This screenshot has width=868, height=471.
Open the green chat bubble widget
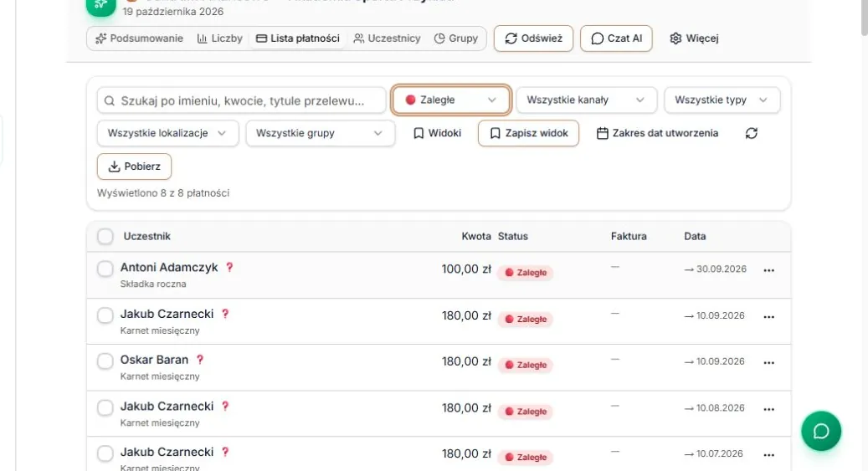point(821,431)
